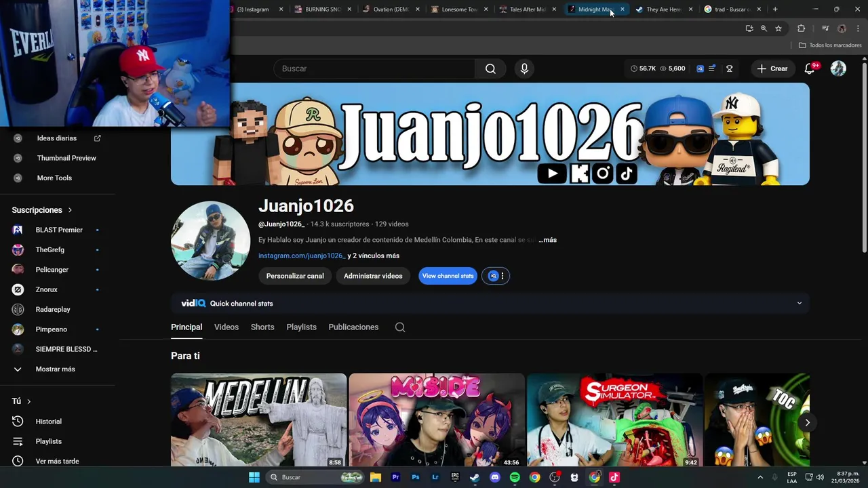The image size is (868, 488).
Task: Click the Chrome profile avatar
Action: tap(842, 28)
